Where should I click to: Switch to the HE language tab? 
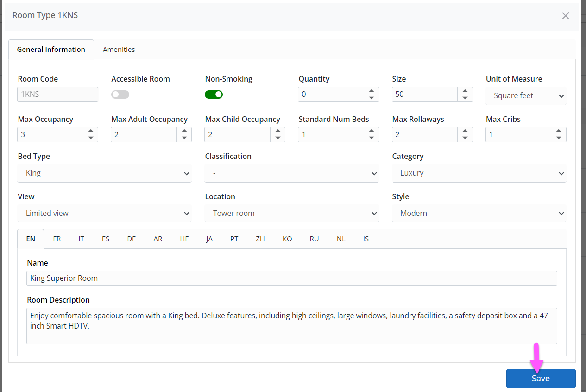point(184,239)
